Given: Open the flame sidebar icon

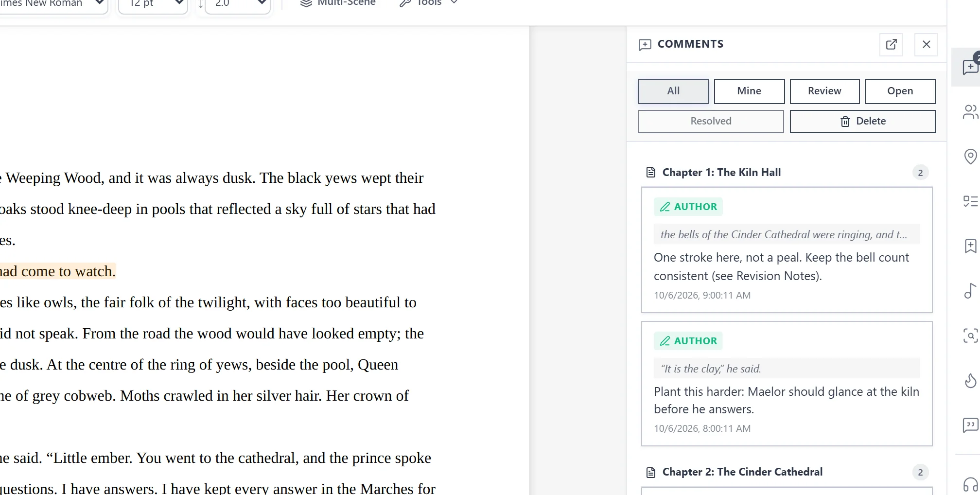Looking at the screenshot, I should (x=970, y=380).
